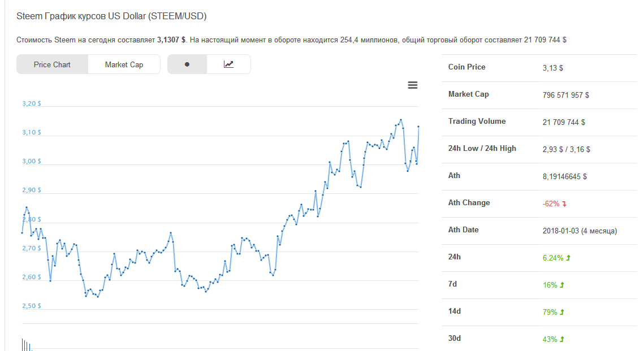The height and width of the screenshot is (351, 644).
Task: Click the Ath row label
Action: pyautogui.click(x=454, y=175)
